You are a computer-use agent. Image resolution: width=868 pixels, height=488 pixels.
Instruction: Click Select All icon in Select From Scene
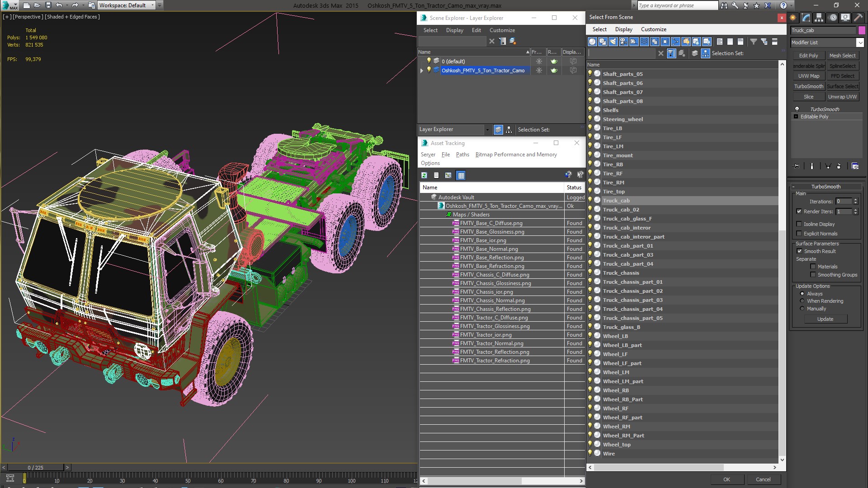720,42
